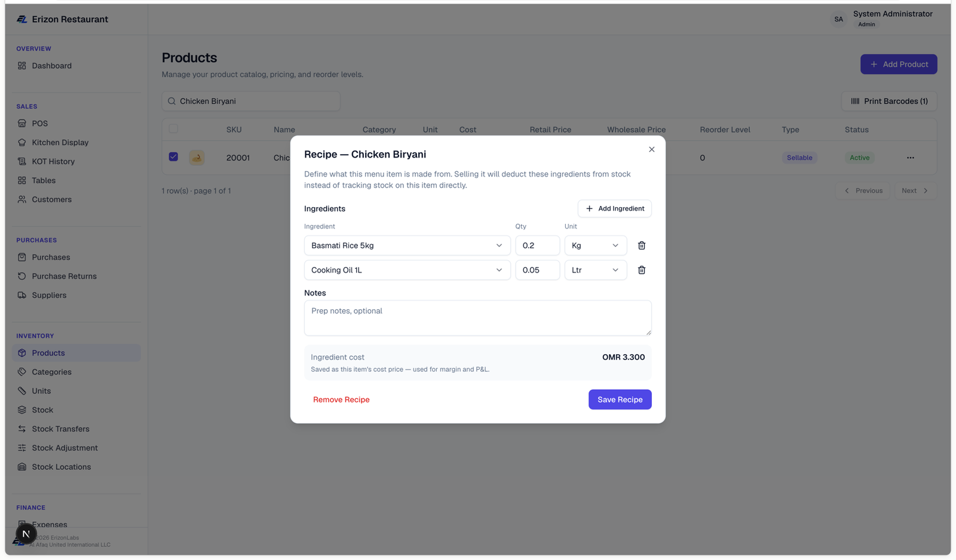This screenshot has height=560, width=956.
Task: Open Categories tag icon in sidebar
Action: coord(22,372)
